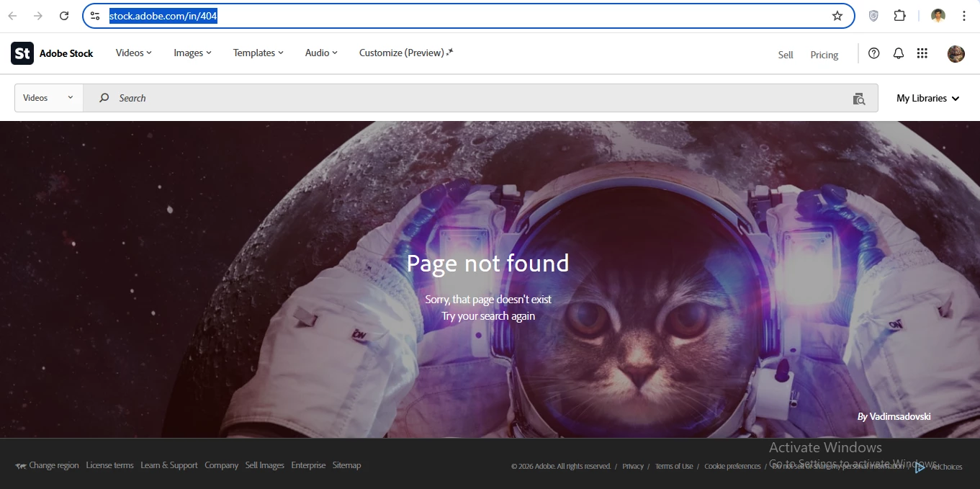Click 'Try your search again' text
Screen dimensions: 980x489
click(488, 316)
